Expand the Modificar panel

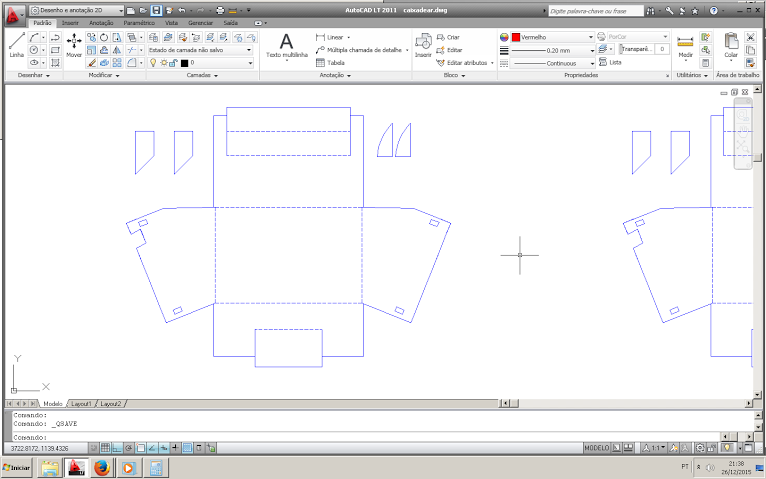(x=104, y=75)
